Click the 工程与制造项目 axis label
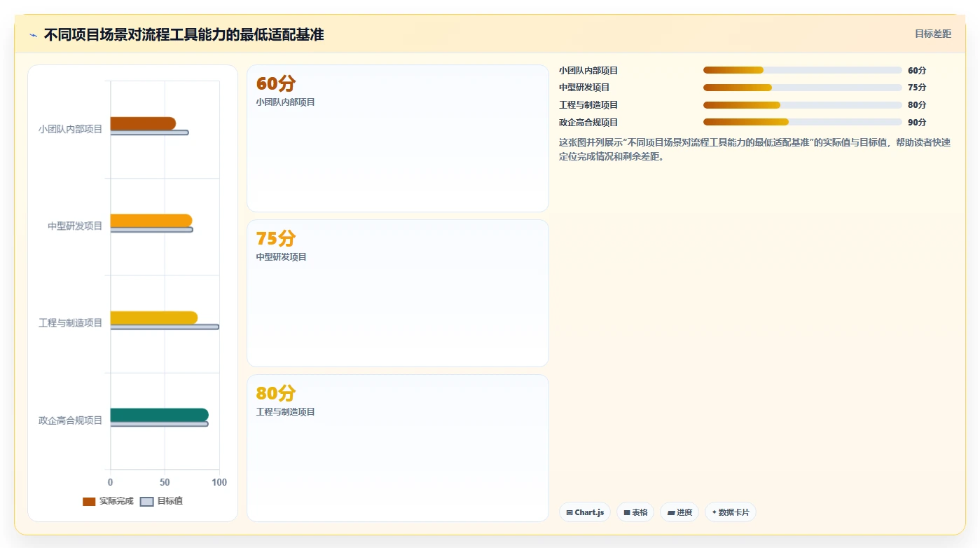This screenshot has height=548, width=980. click(x=71, y=323)
